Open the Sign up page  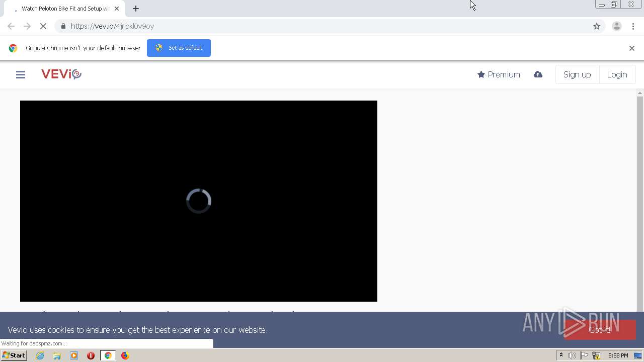577,74
